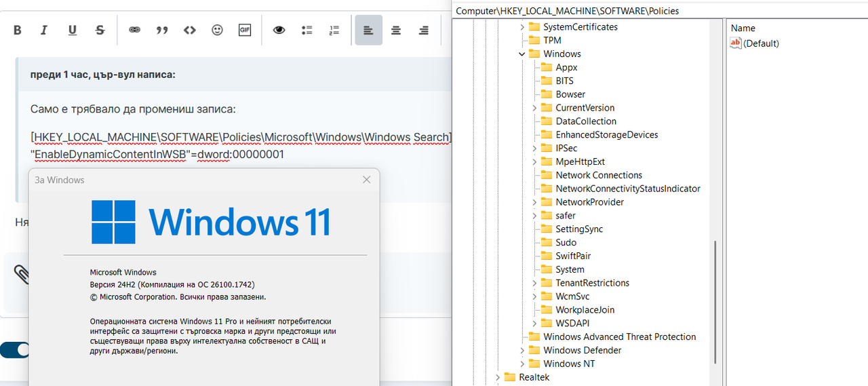Select the Appx folder icon in registry
The image size is (868, 386).
point(547,67)
